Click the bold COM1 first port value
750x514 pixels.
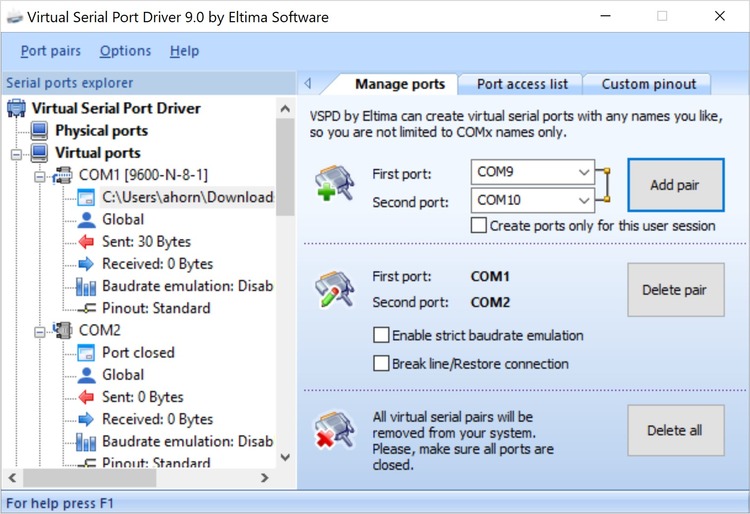coord(490,276)
